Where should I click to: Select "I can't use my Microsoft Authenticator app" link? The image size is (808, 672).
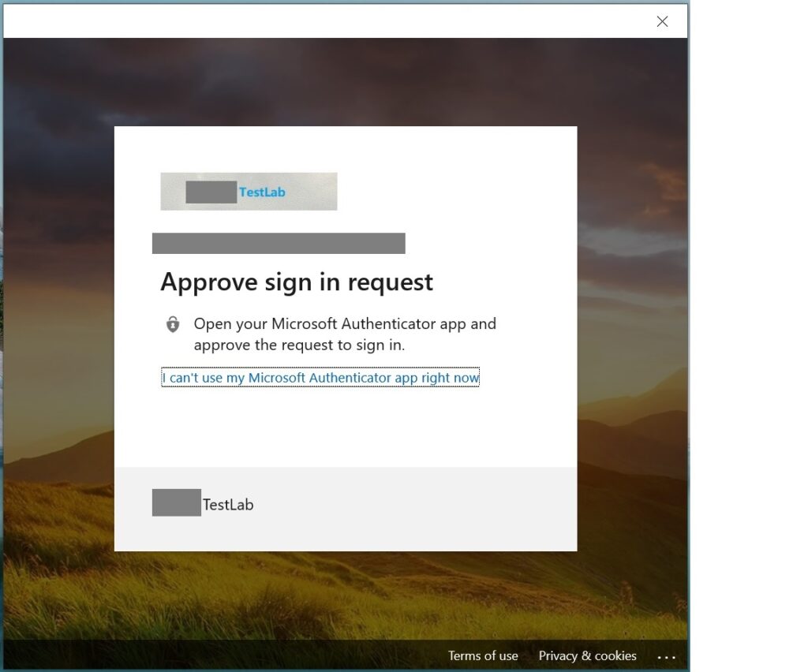[x=320, y=378]
